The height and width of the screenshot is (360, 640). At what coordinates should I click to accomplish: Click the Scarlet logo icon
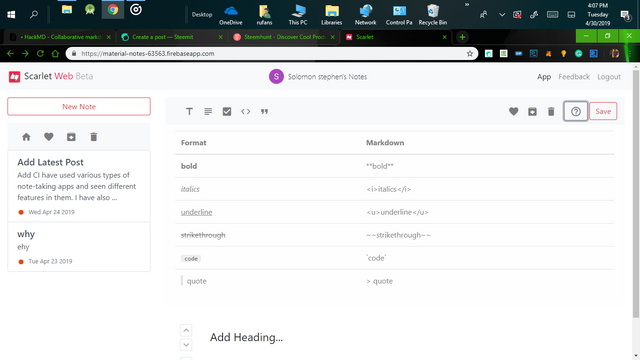coord(14,76)
